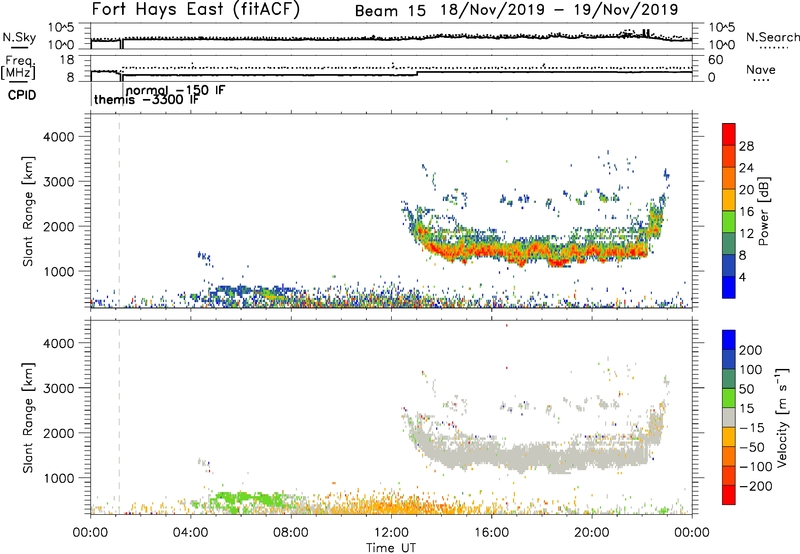The height and width of the screenshot is (554, 800).
Task: Click the '4' tick on the Power colorbar
Action: tap(742, 277)
